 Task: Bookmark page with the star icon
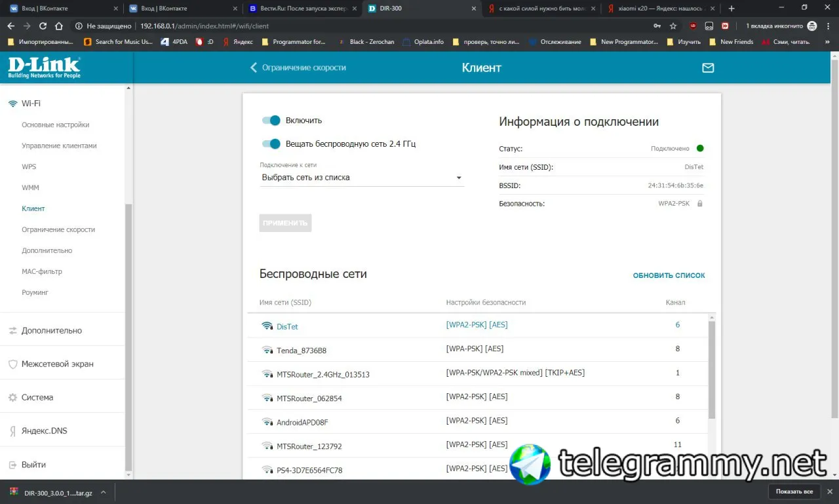[673, 26]
